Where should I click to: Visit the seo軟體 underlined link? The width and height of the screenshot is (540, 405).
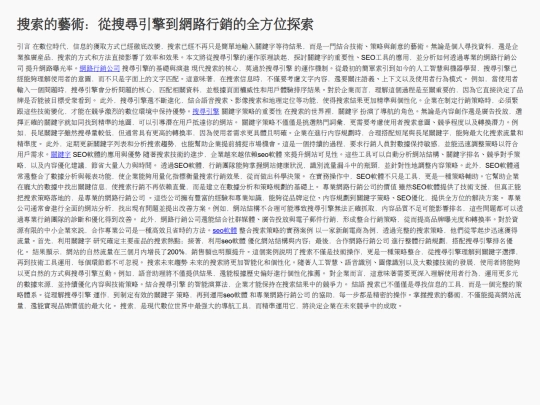[225, 230]
